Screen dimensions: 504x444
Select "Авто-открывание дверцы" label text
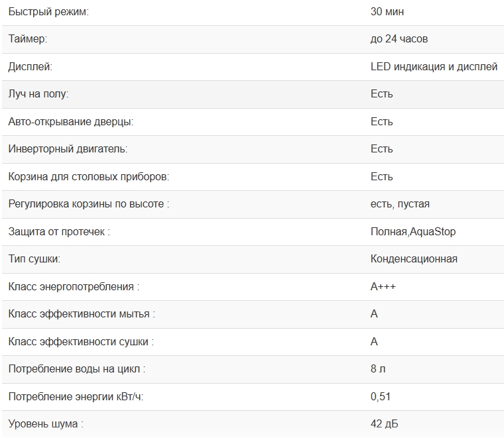point(71,122)
